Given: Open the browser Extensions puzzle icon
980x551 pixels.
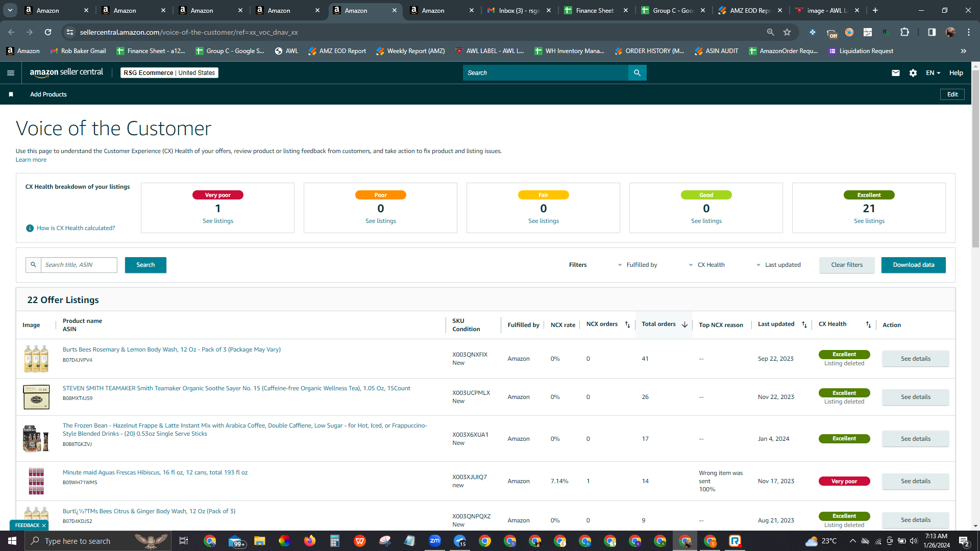Looking at the screenshot, I should 904,32.
